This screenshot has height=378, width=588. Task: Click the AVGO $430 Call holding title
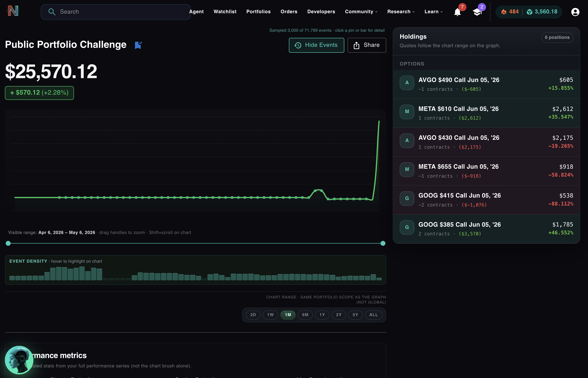459,138
